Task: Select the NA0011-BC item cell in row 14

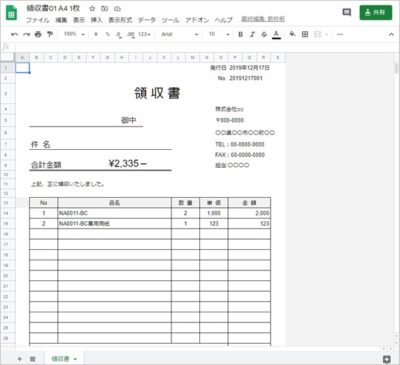Action: pos(115,213)
